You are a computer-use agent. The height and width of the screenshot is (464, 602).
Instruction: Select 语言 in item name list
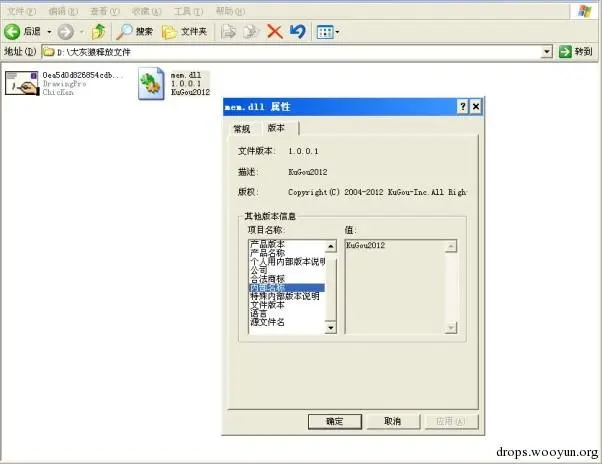[258, 314]
